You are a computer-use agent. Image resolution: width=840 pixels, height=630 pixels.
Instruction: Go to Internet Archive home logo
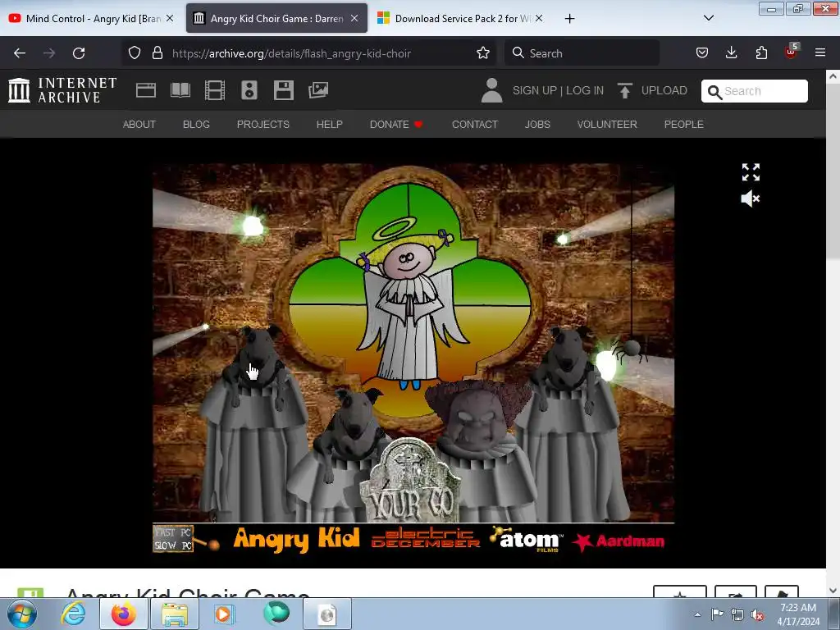pos(62,90)
